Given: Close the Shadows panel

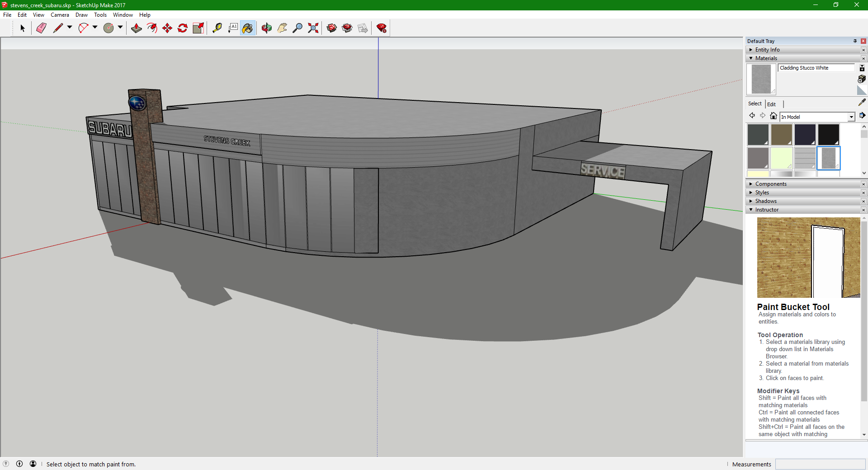Looking at the screenshot, I should coord(863,201).
